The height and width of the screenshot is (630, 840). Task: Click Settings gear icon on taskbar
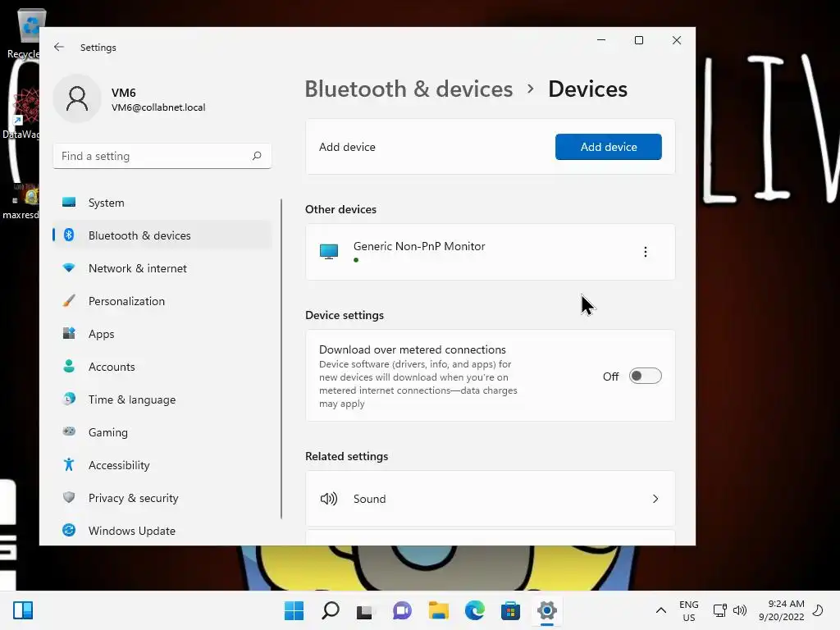point(547,610)
